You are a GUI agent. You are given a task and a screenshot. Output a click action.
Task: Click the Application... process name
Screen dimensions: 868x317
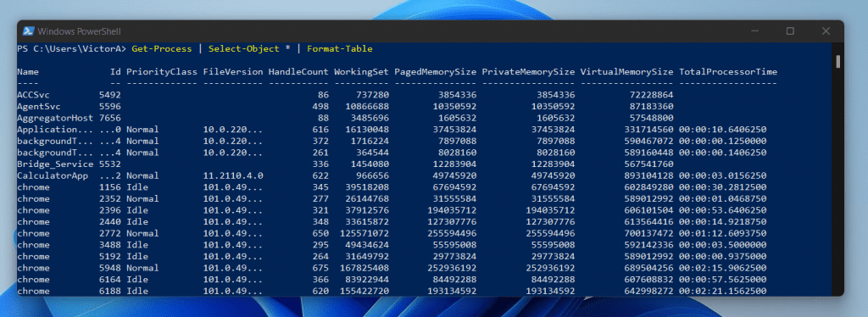coord(55,130)
